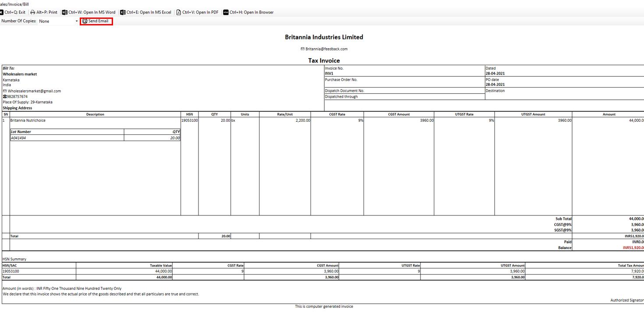Click the Amount (in words) line
The height and width of the screenshot is (317, 644).
click(62, 289)
